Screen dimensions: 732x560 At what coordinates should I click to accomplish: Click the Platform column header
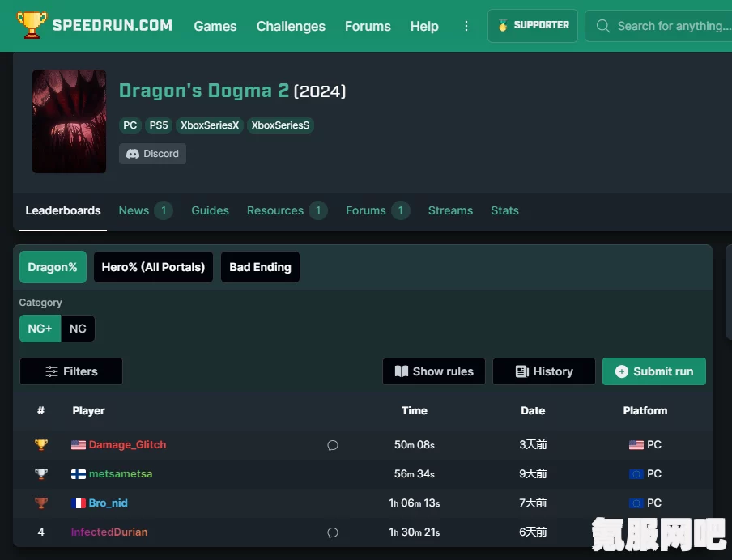(645, 410)
